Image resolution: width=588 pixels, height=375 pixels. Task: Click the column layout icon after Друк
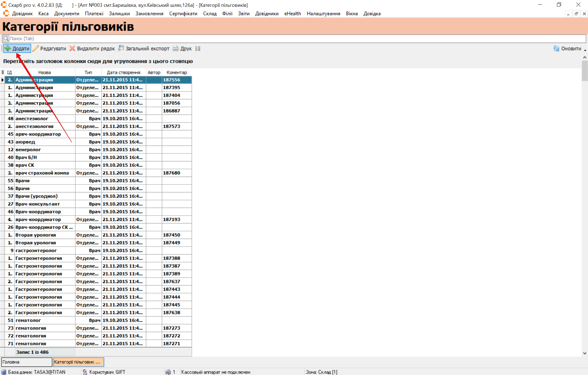pos(198,48)
